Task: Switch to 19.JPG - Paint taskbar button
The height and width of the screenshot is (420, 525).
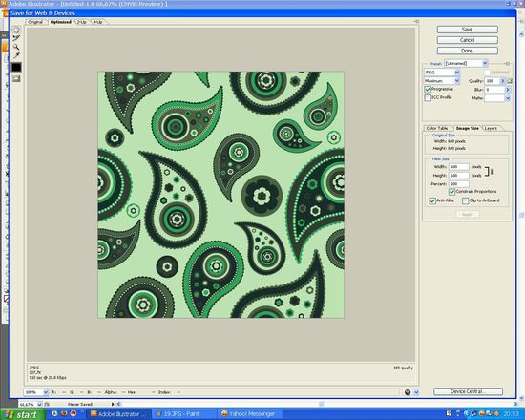Action: [x=183, y=414]
